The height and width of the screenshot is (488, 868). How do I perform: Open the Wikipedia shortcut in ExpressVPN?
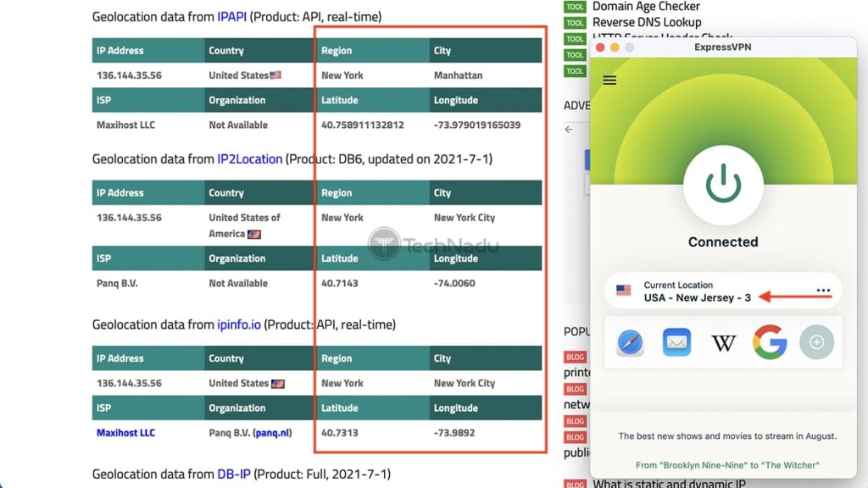[x=723, y=343]
